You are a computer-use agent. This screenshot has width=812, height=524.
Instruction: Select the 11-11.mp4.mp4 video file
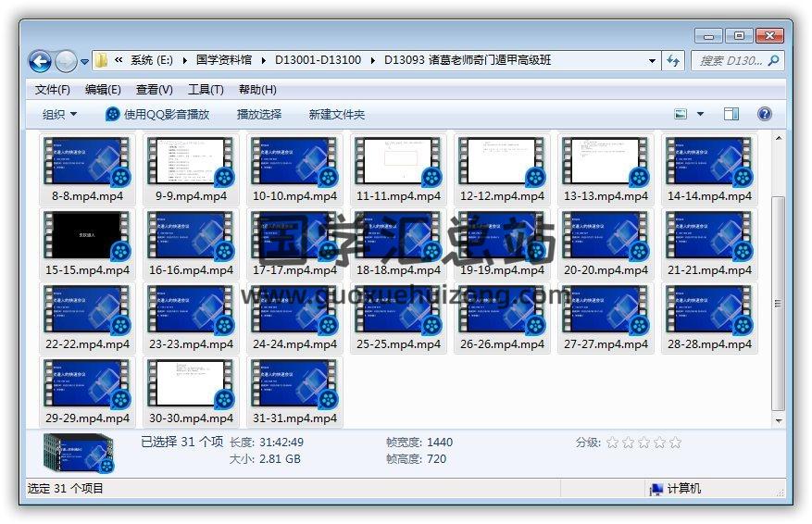point(398,169)
